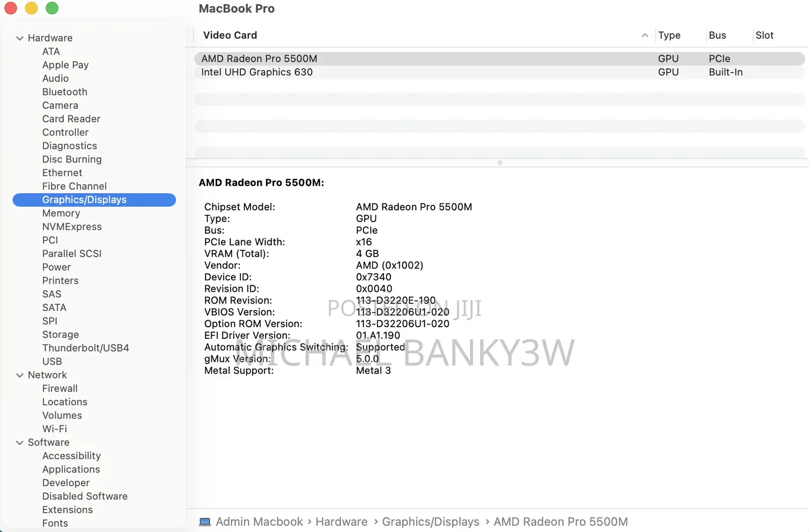Screen dimensions: 809x532
Task: Show Memory information
Action: coord(61,213)
